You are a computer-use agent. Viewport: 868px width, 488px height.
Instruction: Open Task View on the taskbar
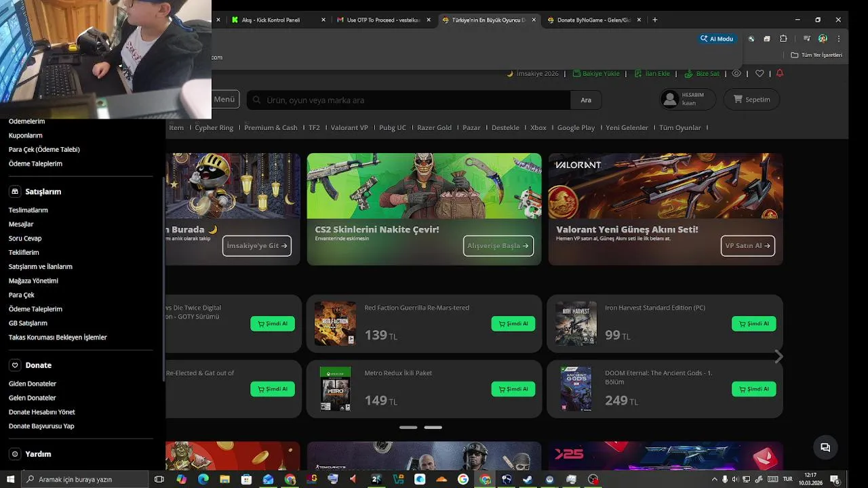(159, 479)
